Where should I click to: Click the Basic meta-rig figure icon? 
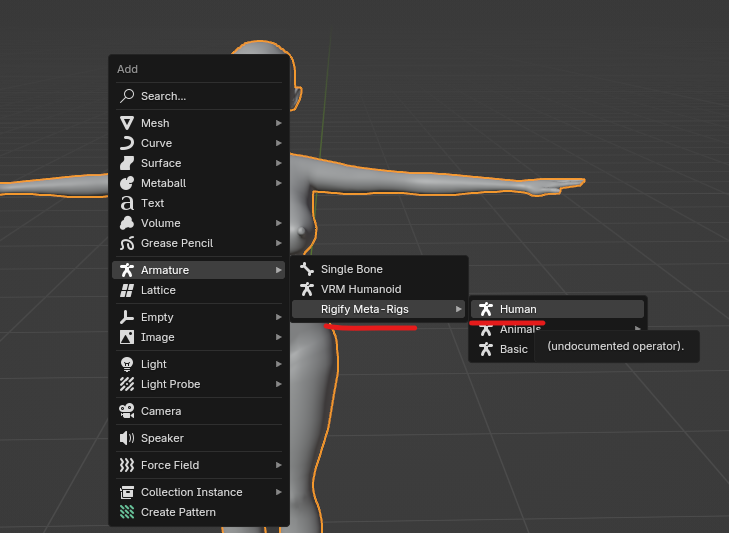pyautogui.click(x=486, y=349)
